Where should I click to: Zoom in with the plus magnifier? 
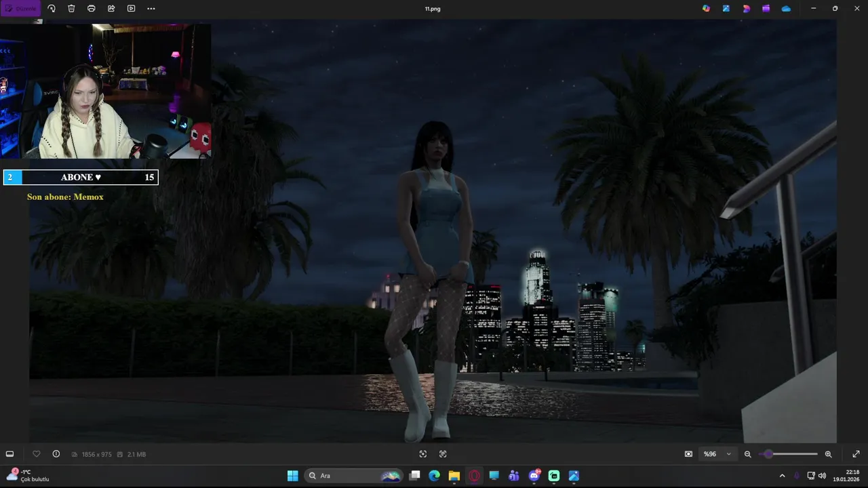(828, 454)
